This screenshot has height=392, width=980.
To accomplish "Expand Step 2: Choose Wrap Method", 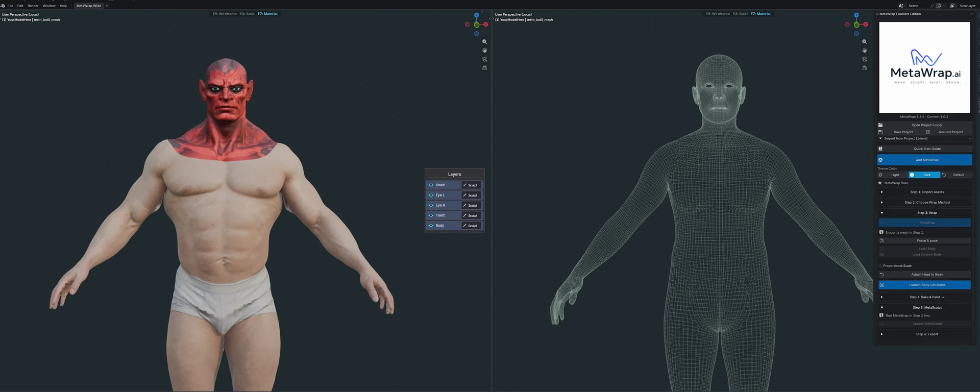I will coord(924,203).
